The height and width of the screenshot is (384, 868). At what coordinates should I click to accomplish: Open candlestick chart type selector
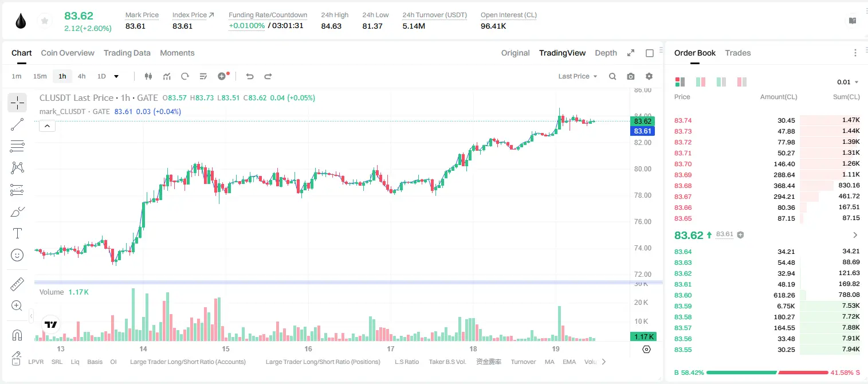point(148,76)
